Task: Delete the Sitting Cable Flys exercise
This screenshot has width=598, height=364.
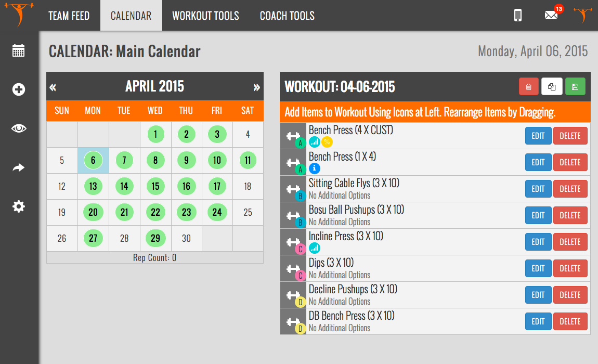Action: [x=570, y=189]
